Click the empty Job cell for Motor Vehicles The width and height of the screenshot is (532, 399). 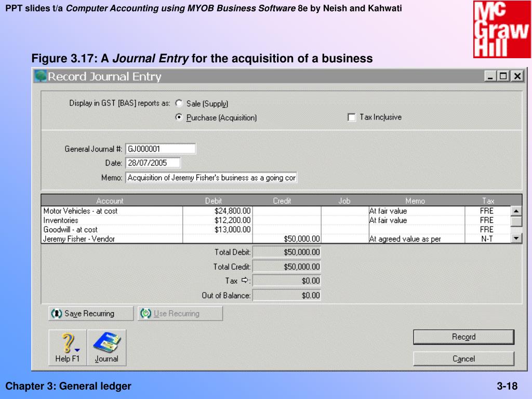345,211
